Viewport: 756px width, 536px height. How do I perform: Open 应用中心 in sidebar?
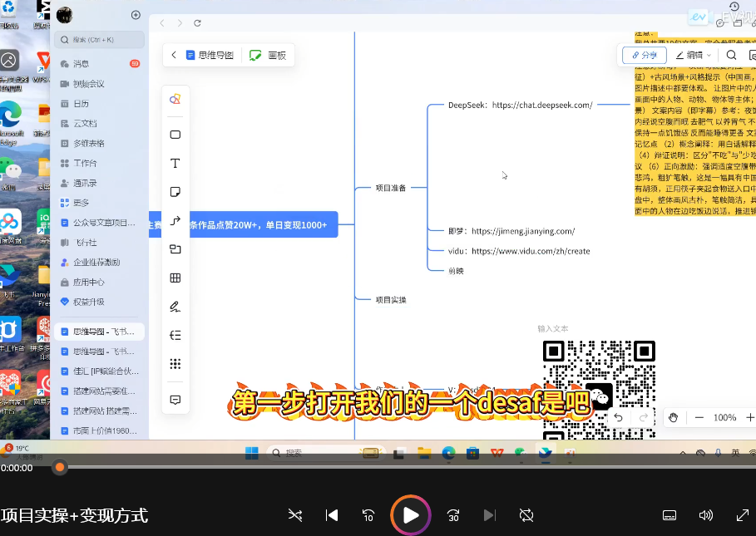100,283
